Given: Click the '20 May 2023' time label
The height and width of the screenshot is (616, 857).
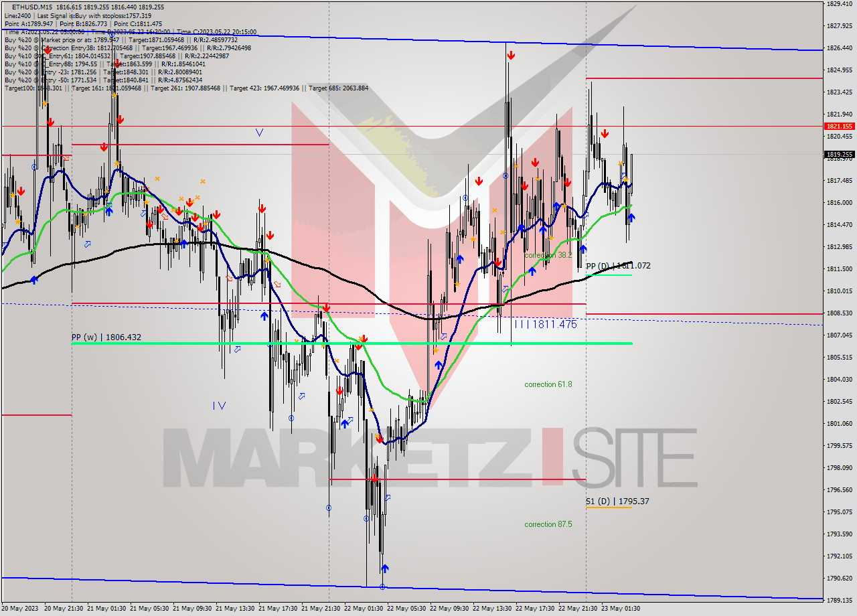Looking at the screenshot, I should [21, 609].
